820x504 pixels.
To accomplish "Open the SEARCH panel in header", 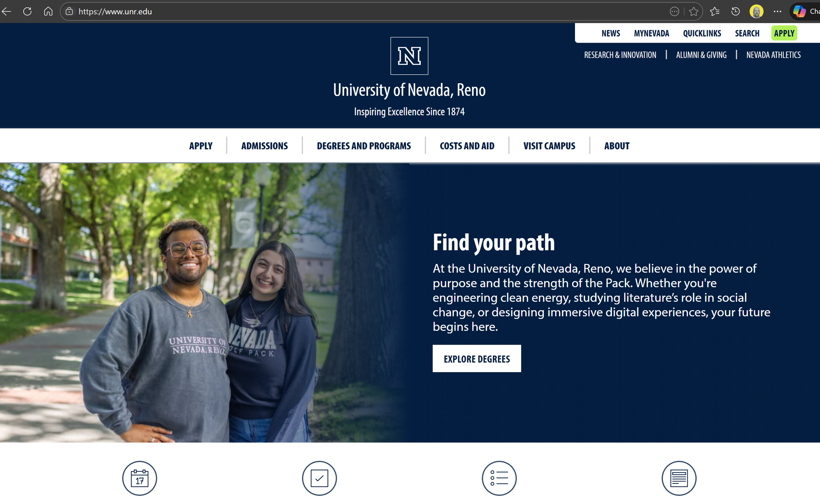I will pos(747,33).
